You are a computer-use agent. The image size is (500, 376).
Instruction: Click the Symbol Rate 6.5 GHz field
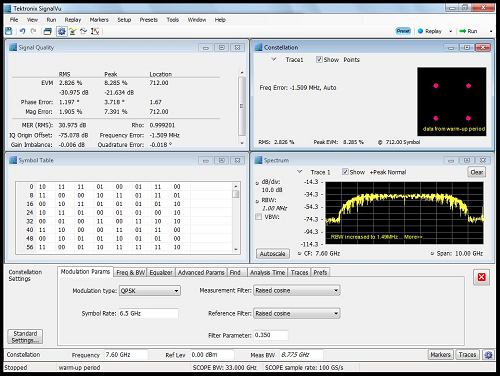pyautogui.click(x=148, y=314)
